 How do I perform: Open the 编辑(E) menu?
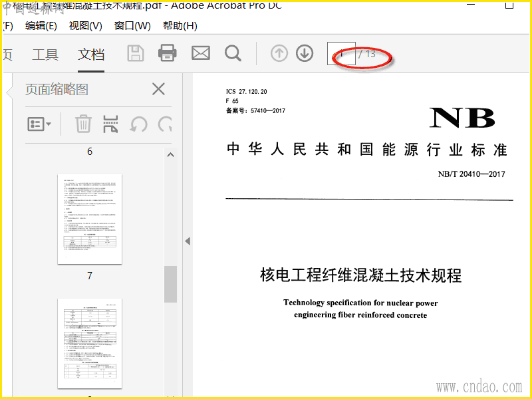[x=41, y=26]
